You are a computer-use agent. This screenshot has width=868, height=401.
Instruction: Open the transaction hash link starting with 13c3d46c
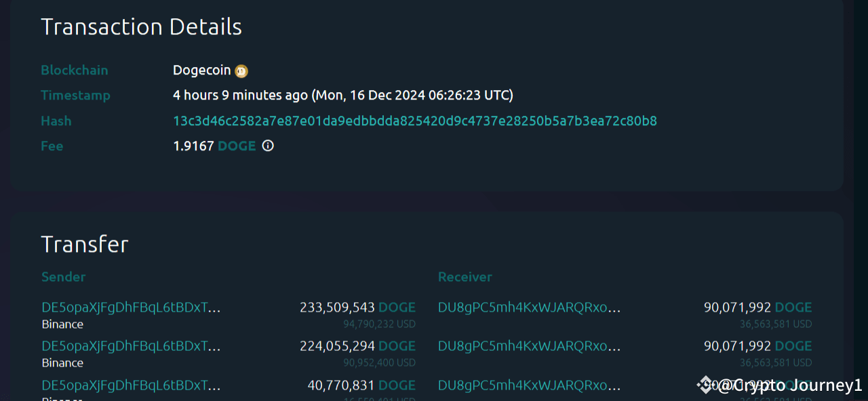414,121
